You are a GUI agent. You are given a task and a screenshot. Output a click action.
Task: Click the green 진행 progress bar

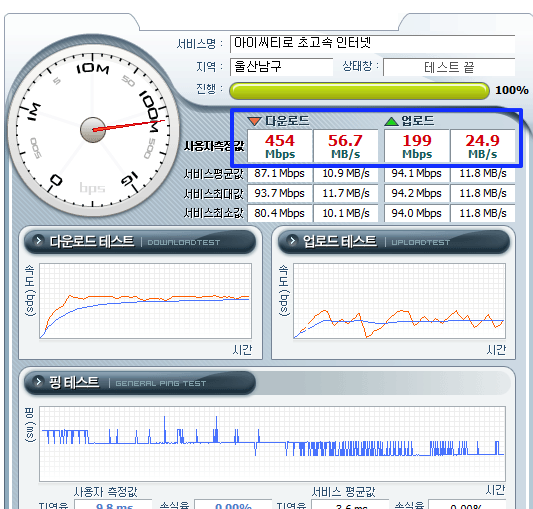(359, 91)
